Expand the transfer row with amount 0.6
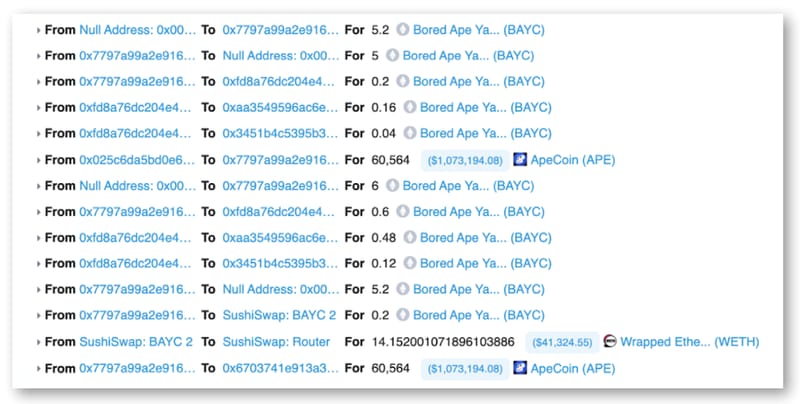The image size is (800, 404). 38,212
